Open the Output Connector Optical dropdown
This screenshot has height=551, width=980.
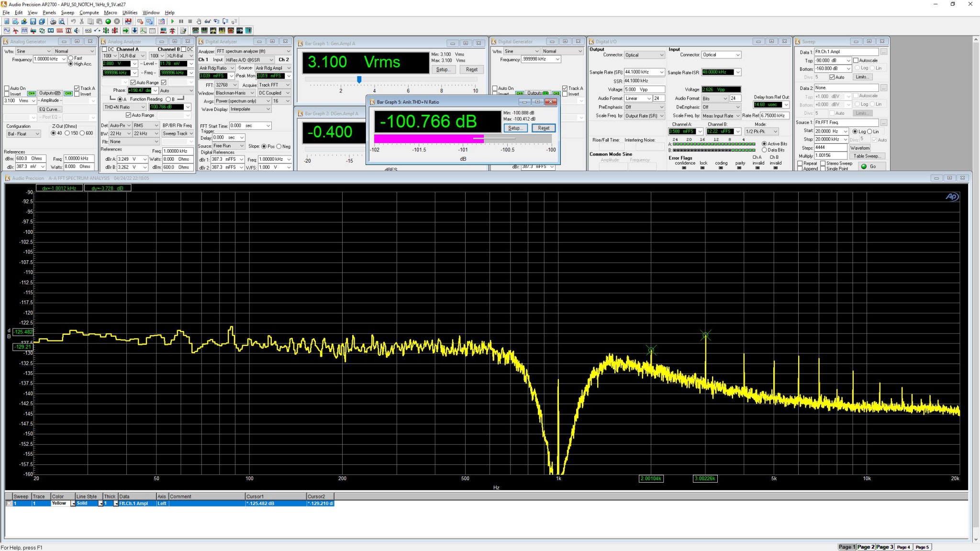(645, 55)
